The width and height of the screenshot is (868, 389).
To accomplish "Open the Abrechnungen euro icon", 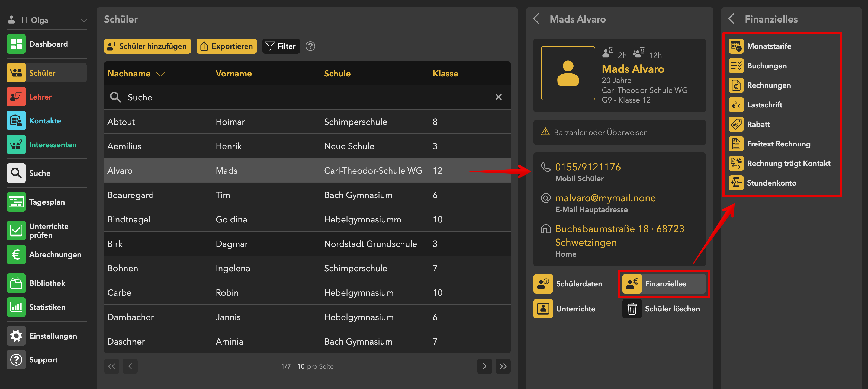I will coord(16,254).
